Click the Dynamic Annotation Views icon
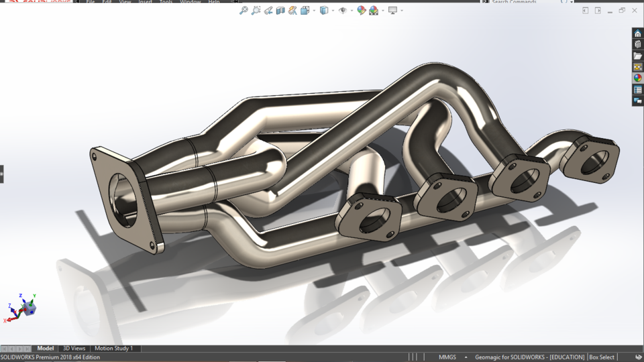644x362 pixels. (x=292, y=10)
